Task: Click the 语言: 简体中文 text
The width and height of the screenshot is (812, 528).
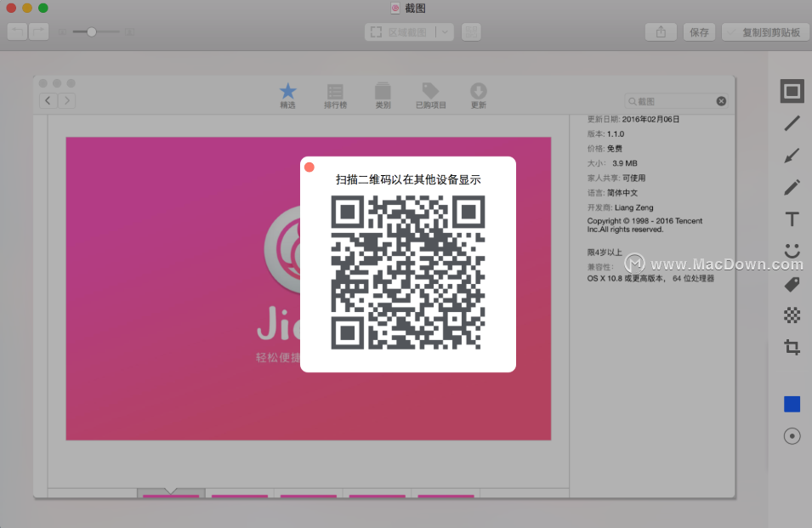Action: coord(612,192)
